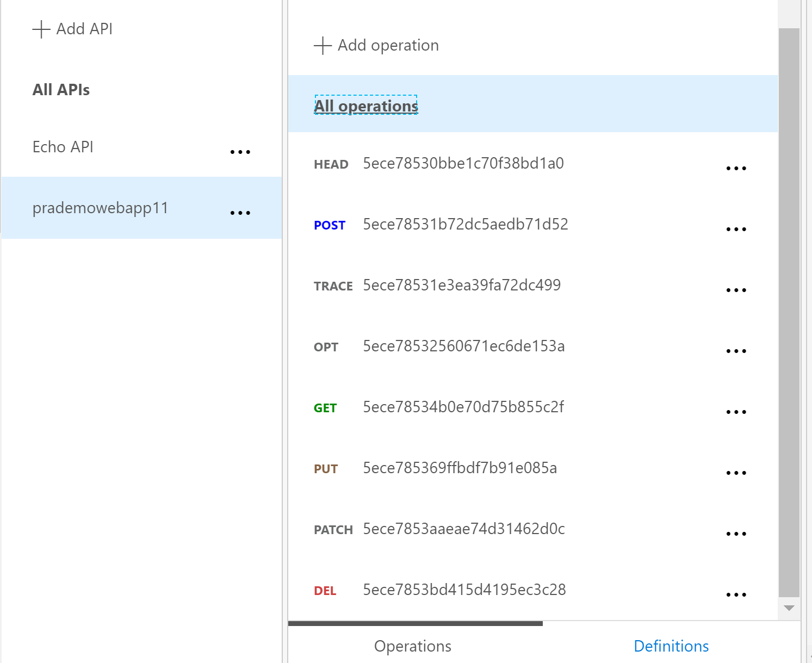Select the Echo API in the sidebar
This screenshot has width=812, height=663.
point(63,147)
